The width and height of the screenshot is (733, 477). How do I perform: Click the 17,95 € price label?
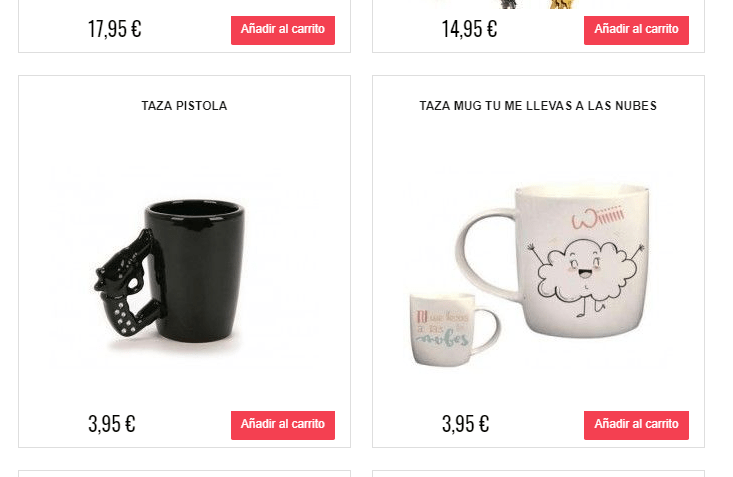point(115,29)
